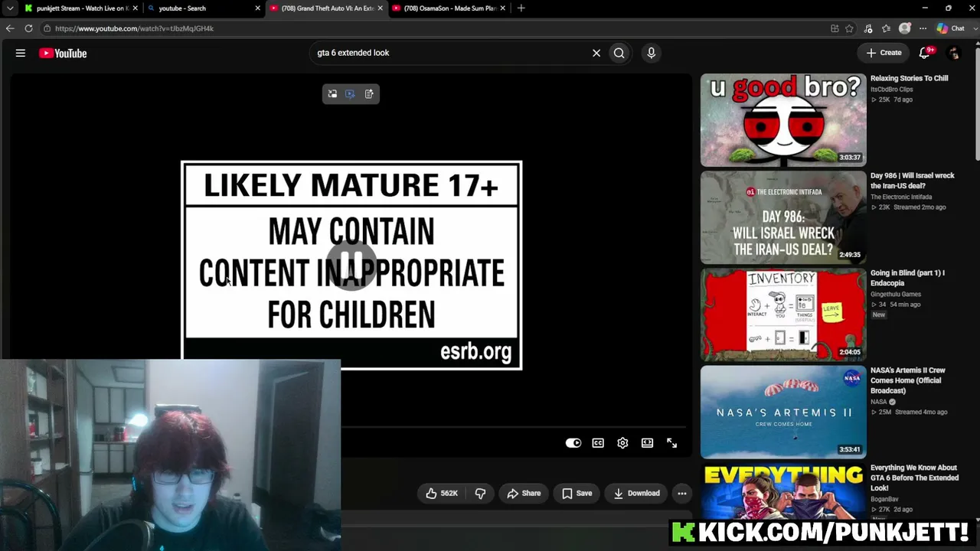This screenshot has width=980, height=551.
Task: Open the browser extensions icon
Action: (x=868, y=28)
